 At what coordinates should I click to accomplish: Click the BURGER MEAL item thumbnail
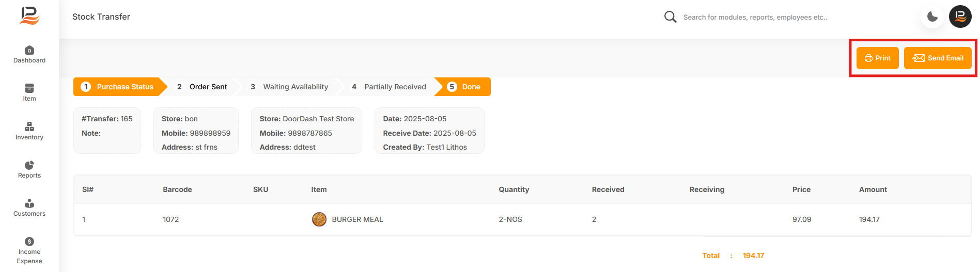[319, 219]
